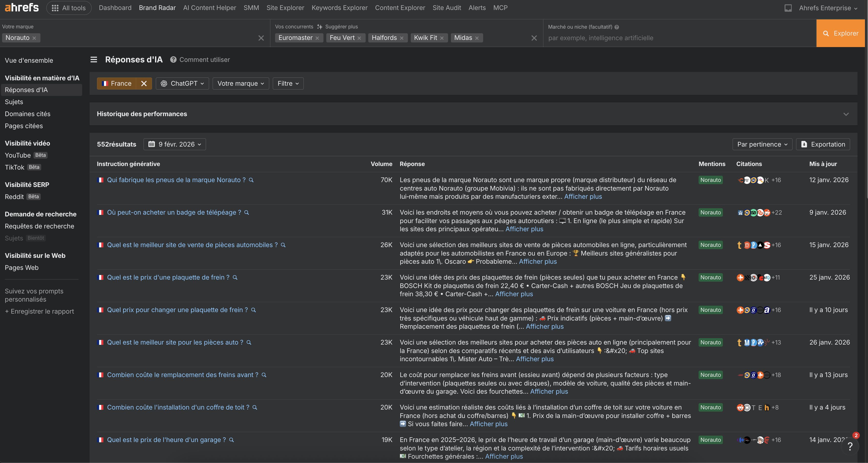Click the orange Explorer button
Image resolution: width=868 pixels, height=463 pixels.
tap(841, 33)
